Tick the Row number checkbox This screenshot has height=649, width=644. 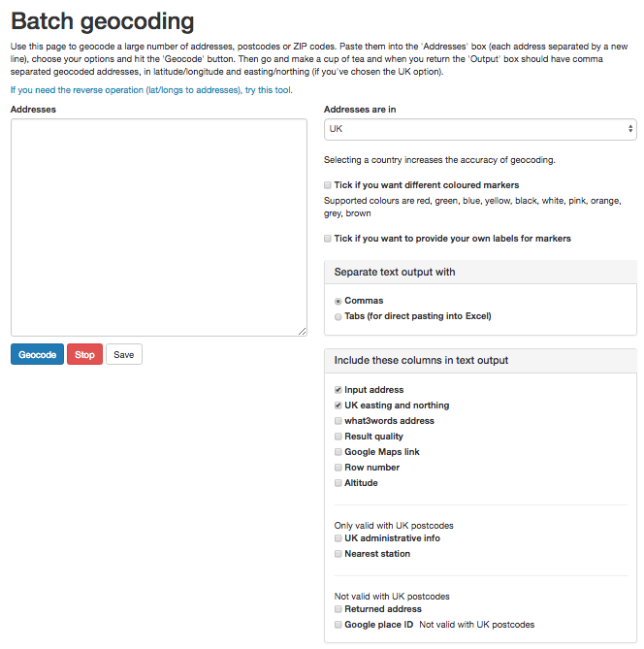pos(338,468)
